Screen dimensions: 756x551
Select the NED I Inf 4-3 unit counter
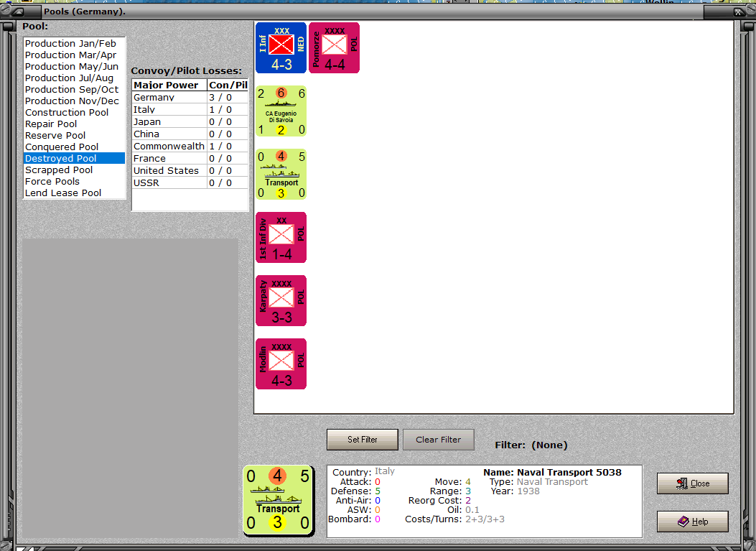(x=281, y=47)
